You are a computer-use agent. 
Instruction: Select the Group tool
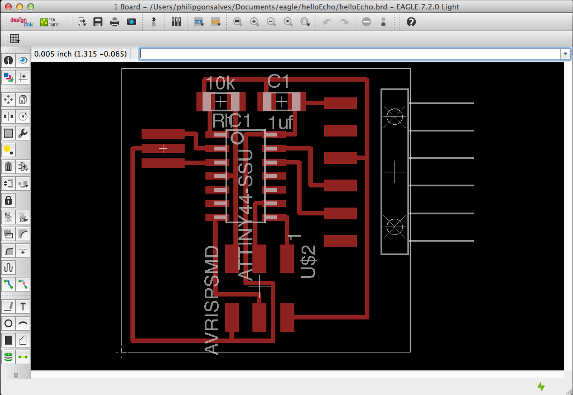pos(8,133)
